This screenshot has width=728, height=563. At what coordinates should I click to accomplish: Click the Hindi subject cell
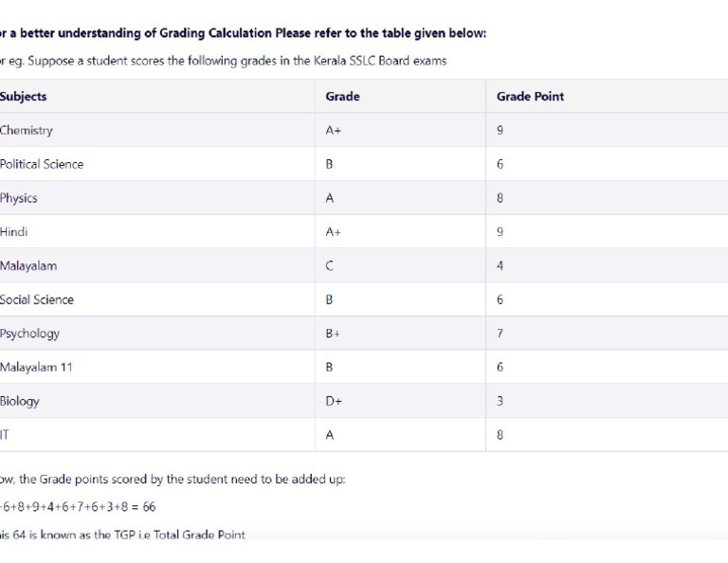(14, 231)
